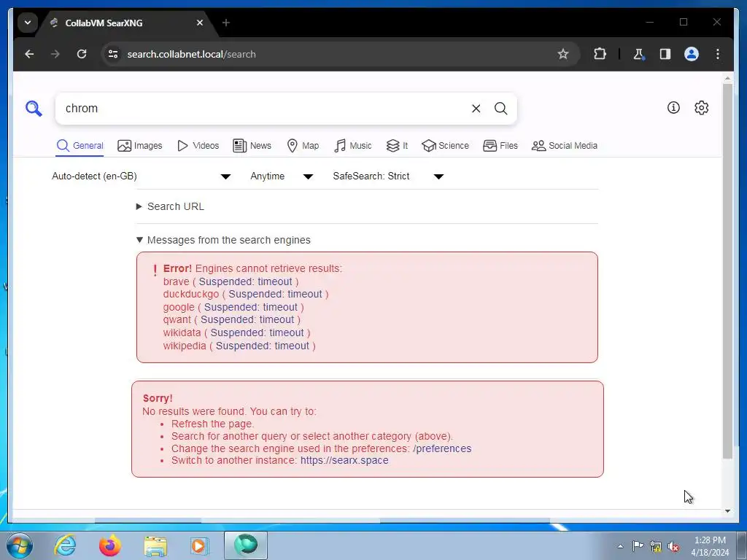Viewport: 747px width, 560px height.
Task: Open the tab search dropdown arrow
Action: click(28, 23)
